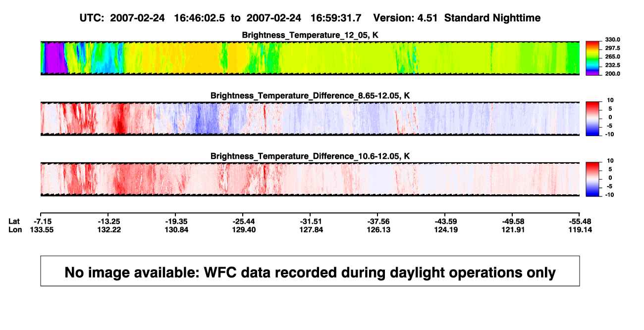Click the title 'Brightness_Temperature_Difference_8.65-12.05, K'

click(x=310, y=95)
